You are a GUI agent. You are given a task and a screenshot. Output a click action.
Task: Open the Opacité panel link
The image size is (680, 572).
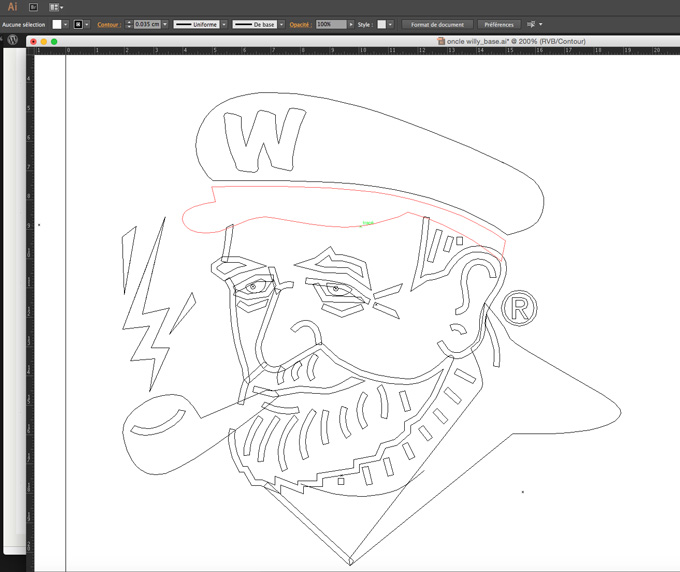tap(301, 25)
